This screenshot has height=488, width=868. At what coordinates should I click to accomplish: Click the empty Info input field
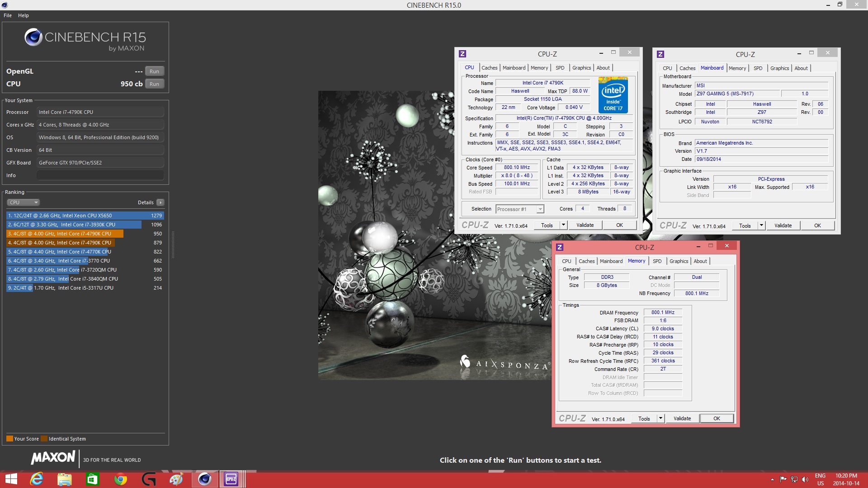pos(100,175)
